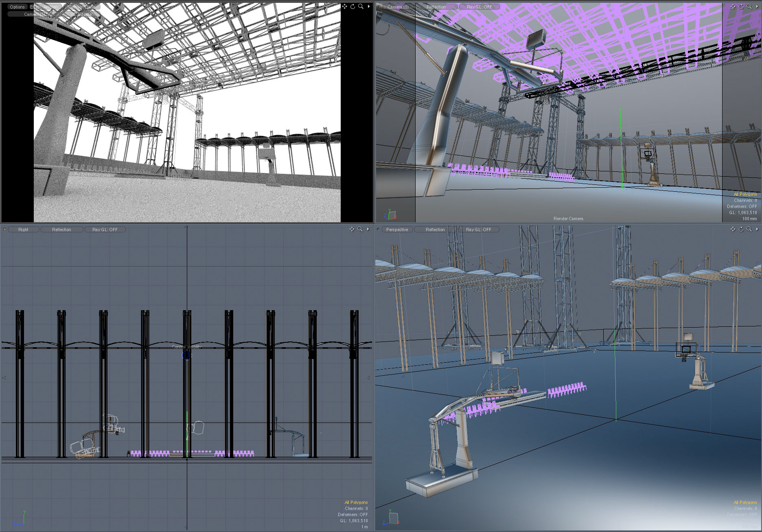Click the Effect: Ambient output button
Screen dimensions: 762x532
coord(44,7)
